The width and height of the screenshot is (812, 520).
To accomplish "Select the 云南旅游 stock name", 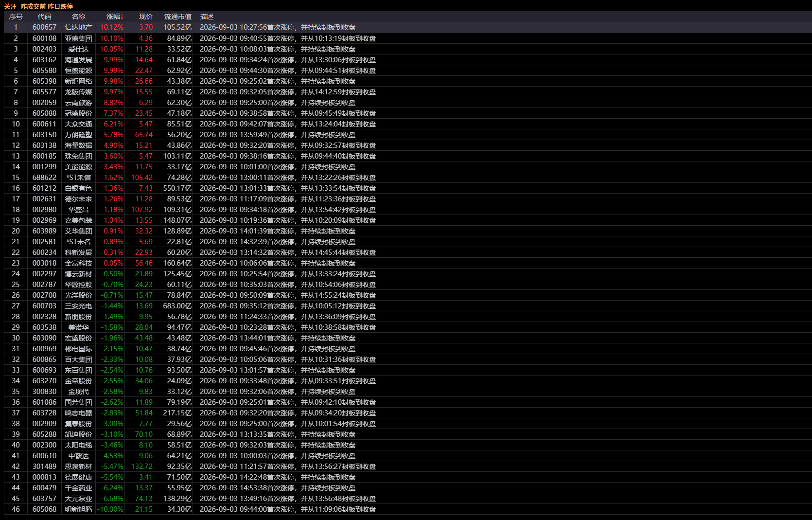I will (x=78, y=102).
